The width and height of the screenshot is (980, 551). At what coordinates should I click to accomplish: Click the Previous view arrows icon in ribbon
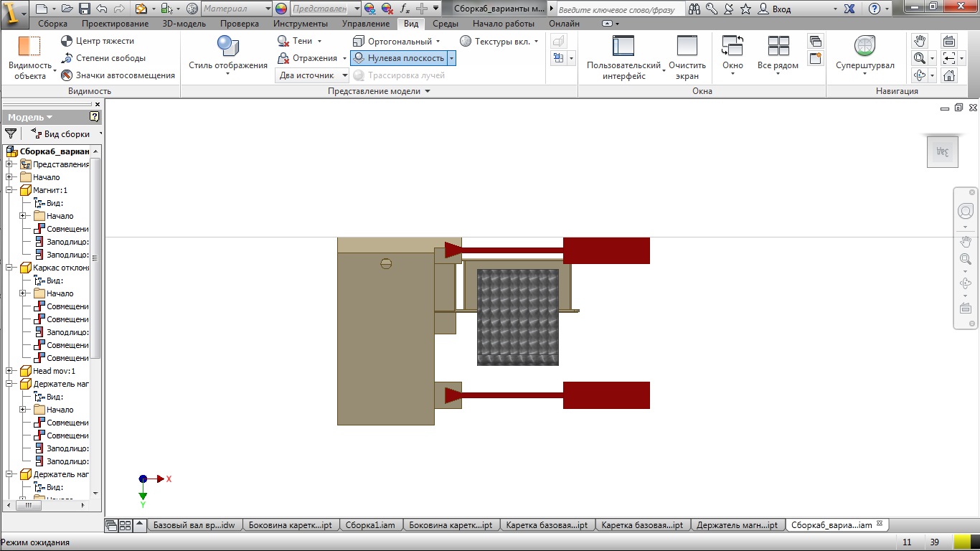pos(949,58)
